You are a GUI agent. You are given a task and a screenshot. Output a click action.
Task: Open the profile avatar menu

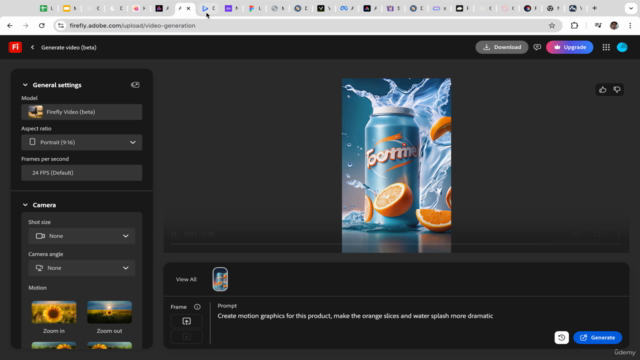[622, 47]
